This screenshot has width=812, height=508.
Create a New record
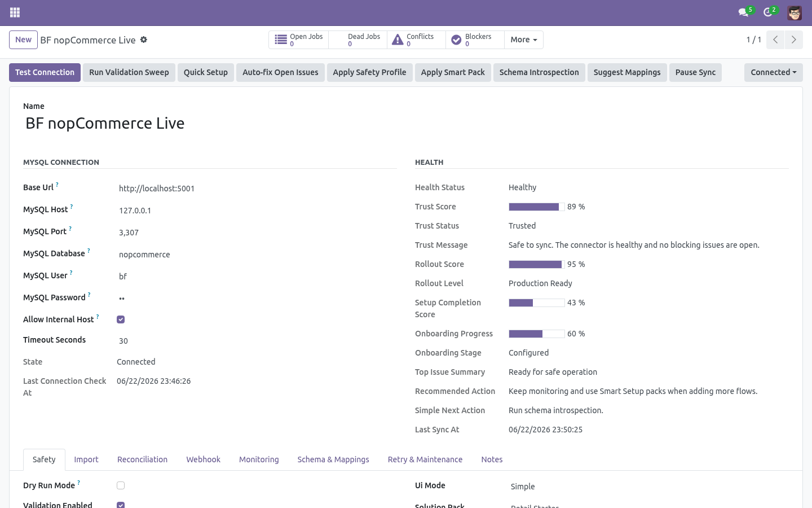point(23,40)
